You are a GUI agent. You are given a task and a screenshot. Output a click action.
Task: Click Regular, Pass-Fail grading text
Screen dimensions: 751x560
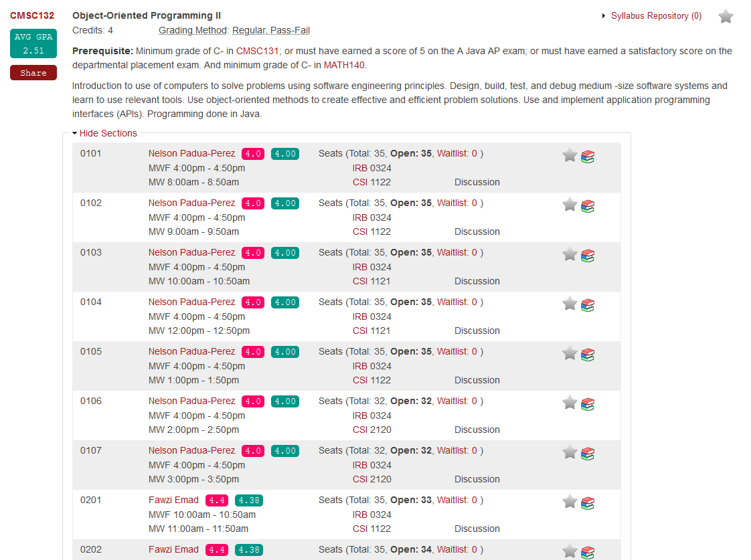coord(271,30)
